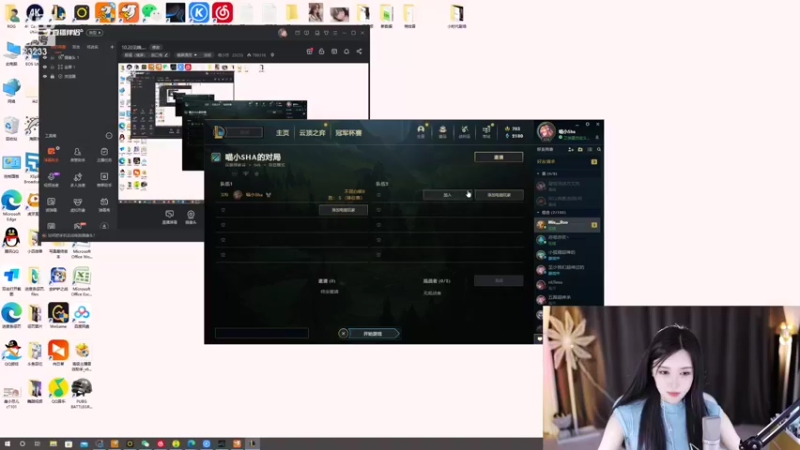Open the mode dropdown beside streaming app logo
Viewport: 800px width, 450px height.
coord(94,33)
